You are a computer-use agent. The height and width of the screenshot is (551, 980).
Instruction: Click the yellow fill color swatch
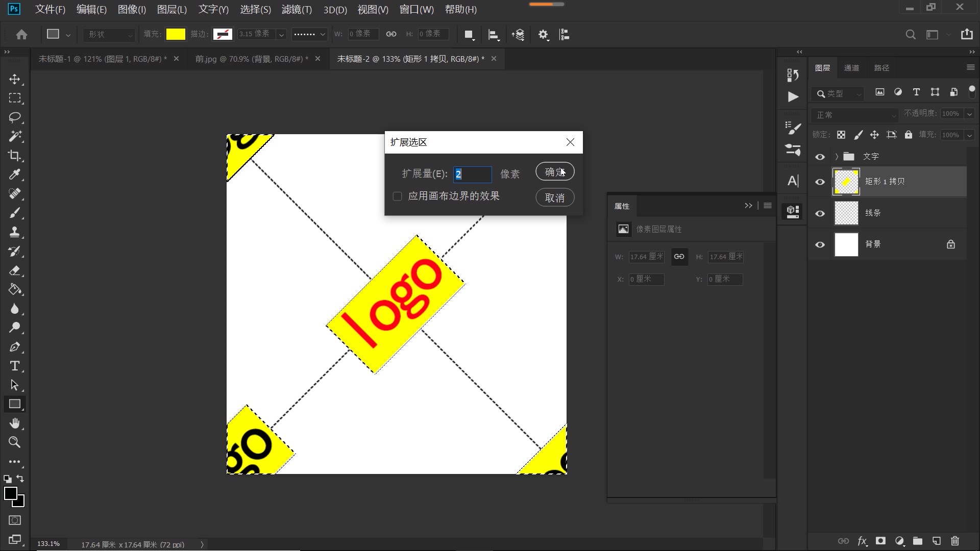[176, 34]
